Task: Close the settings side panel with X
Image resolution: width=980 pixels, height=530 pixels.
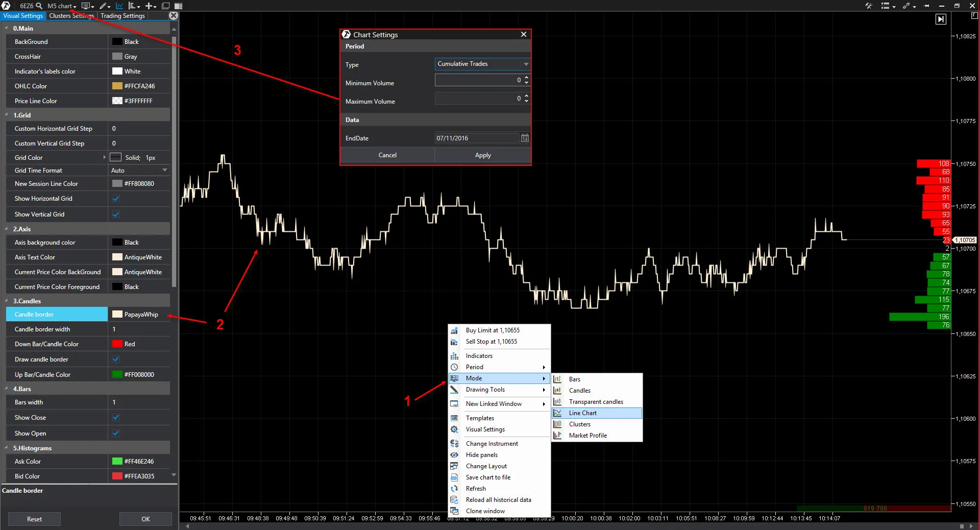Action: click(x=174, y=16)
